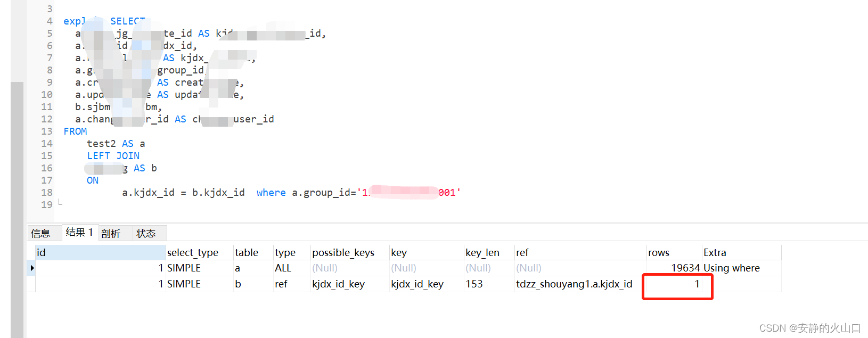Viewport: 868px width, 338px height.
Task: Select the ALL type cell for table a
Action: coord(283,268)
